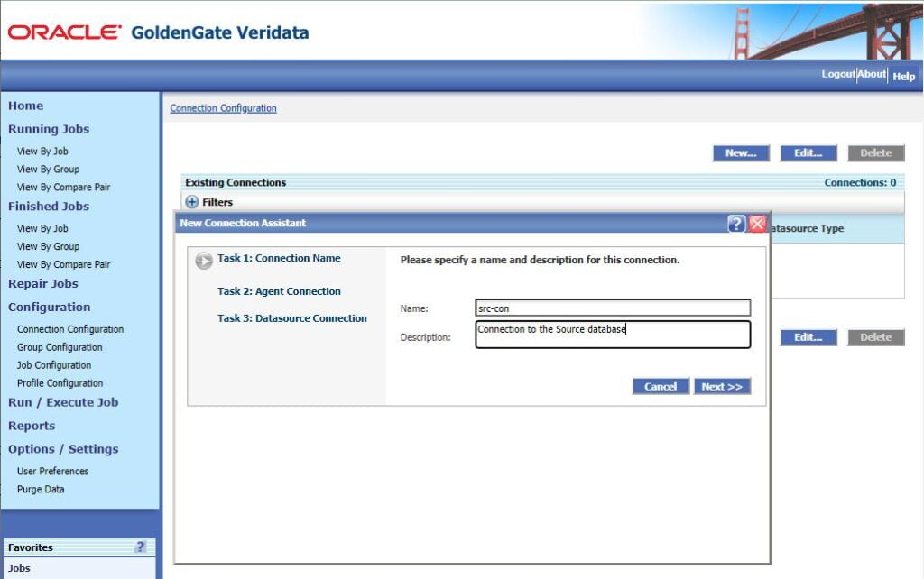Cancel the New Connection Assistant
Image resolution: width=924 pixels, height=579 pixels.
(x=660, y=386)
